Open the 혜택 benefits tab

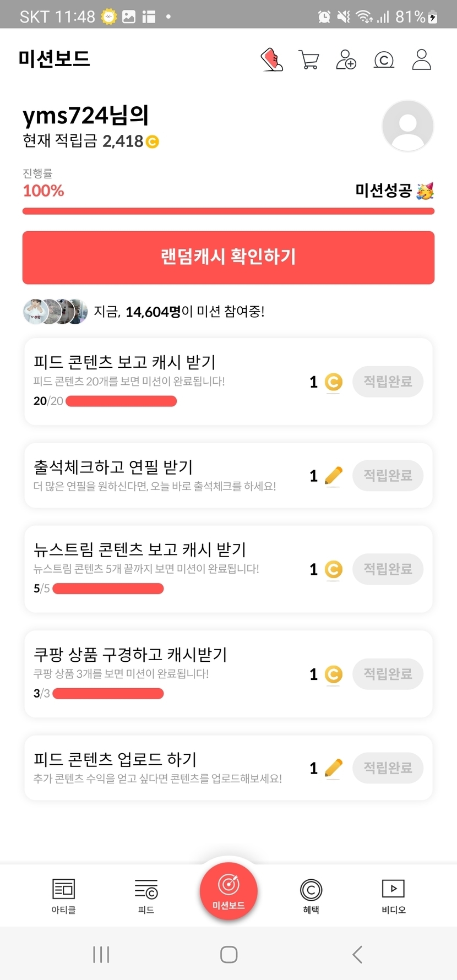[x=311, y=896]
